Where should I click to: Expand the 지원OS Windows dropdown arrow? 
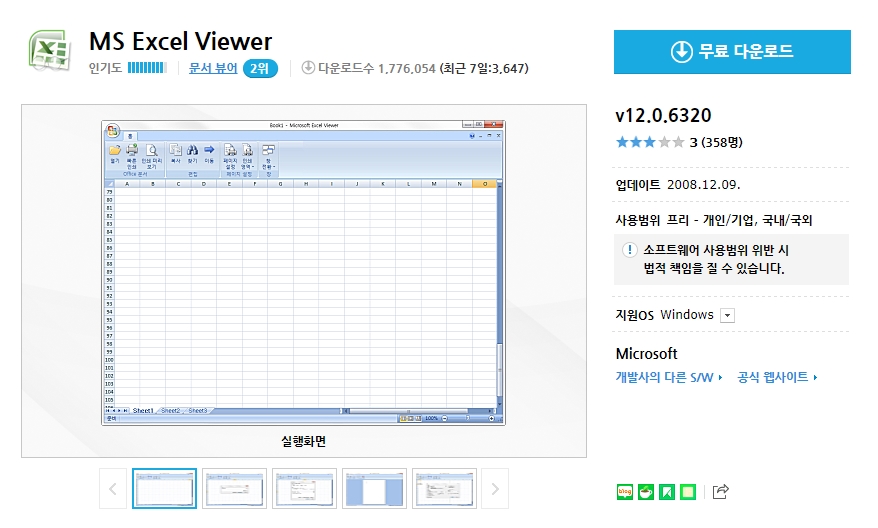pyautogui.click(x=727, y=315)
